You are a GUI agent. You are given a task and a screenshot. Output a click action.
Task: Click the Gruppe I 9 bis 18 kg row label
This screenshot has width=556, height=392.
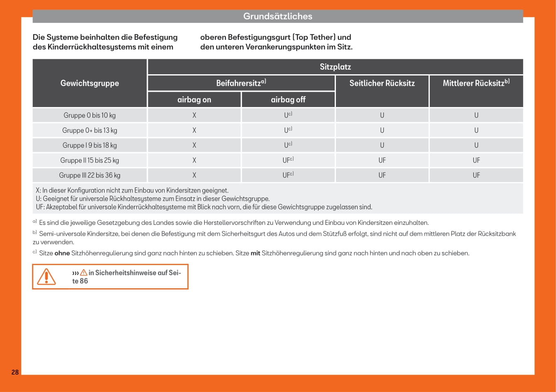[x=90, y=145]
